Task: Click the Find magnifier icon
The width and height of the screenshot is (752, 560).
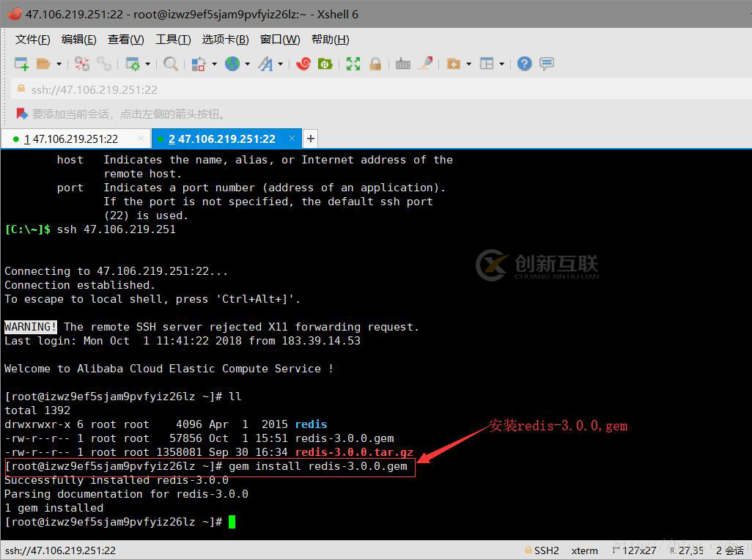Action: [x=170, y=64]
